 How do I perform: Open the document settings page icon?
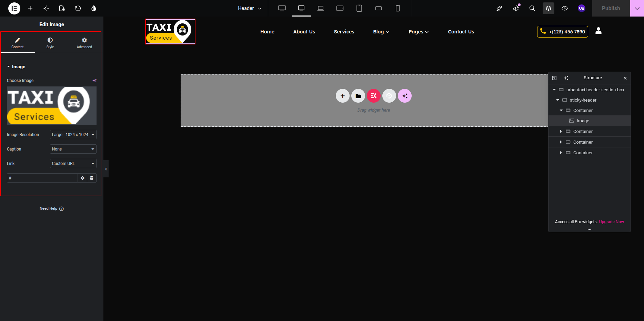pyautogui.click(x=62, y=8)
